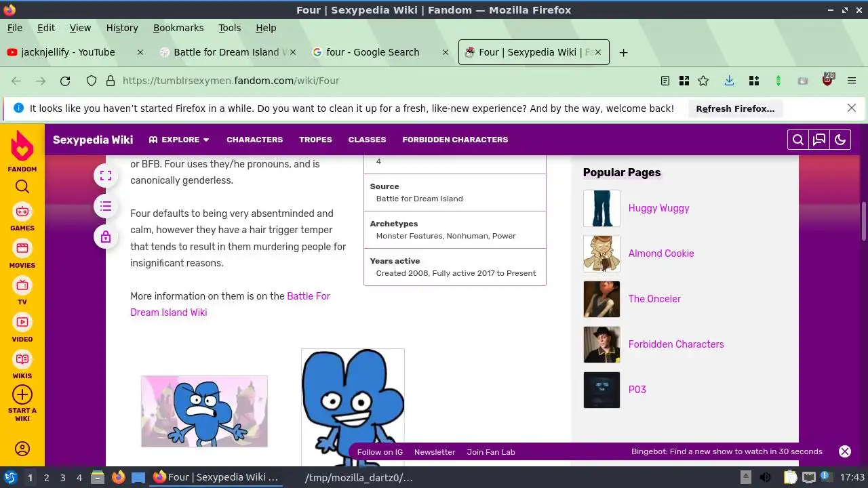868x488 pixels.
Task: Click the angry Four image
Action: pyautogui.click(x=204, y=411)
